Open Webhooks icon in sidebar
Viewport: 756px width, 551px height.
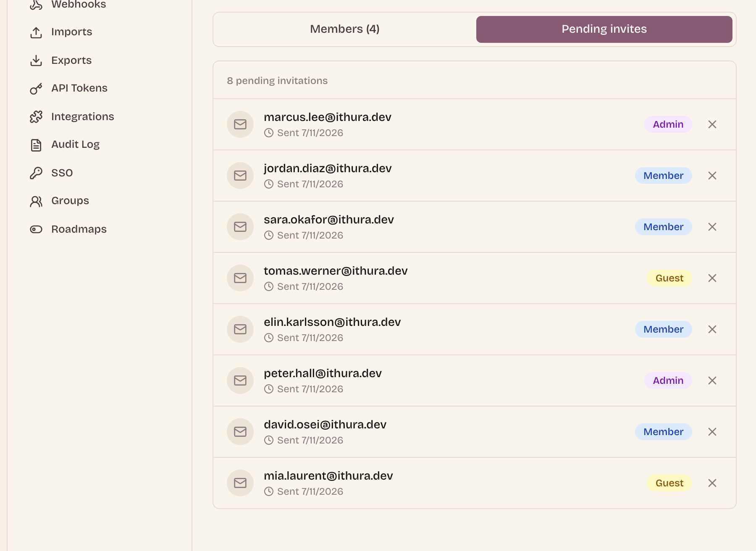click(36, 4)
